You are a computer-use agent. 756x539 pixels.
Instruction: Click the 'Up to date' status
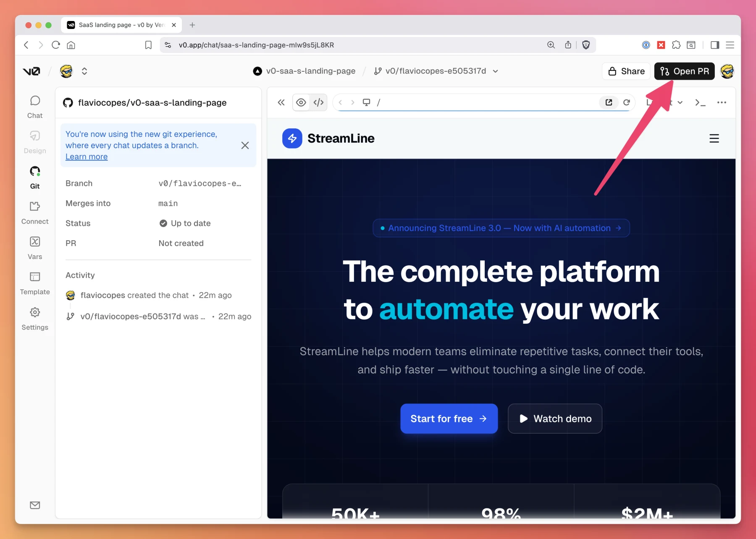tap(185, 223)
